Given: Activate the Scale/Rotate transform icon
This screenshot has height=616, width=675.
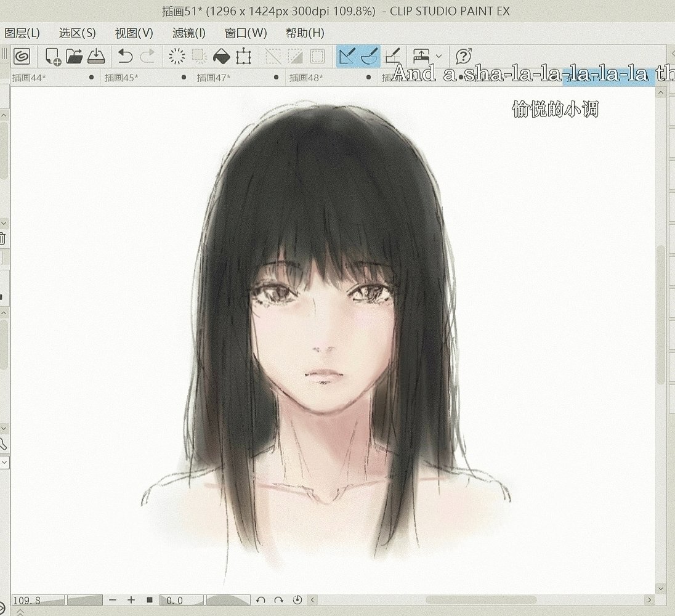Looking at the screenshot, I should pyautogui.click(x=244, y=57).
